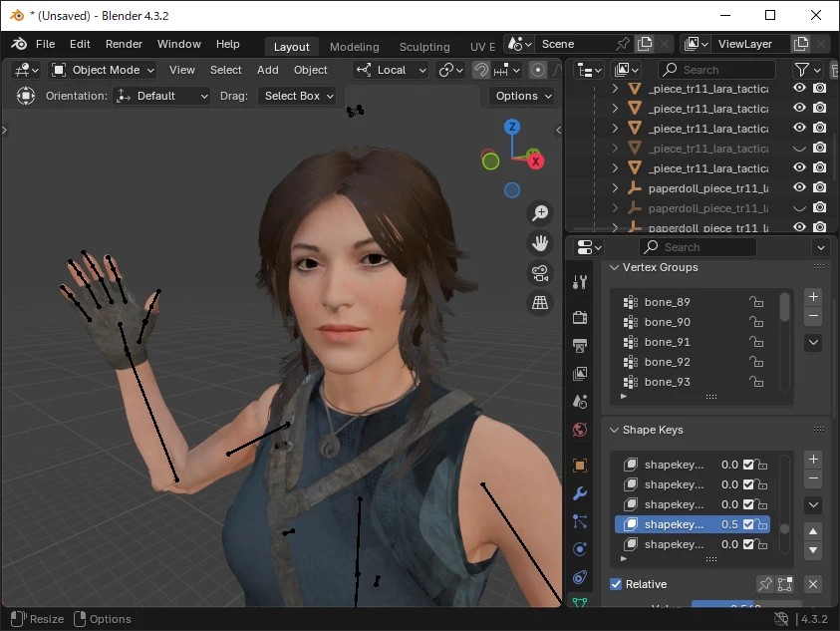This screenshot has height=631, width=840.
Task: Click the properties editor Search field
Action: point(699,247)
